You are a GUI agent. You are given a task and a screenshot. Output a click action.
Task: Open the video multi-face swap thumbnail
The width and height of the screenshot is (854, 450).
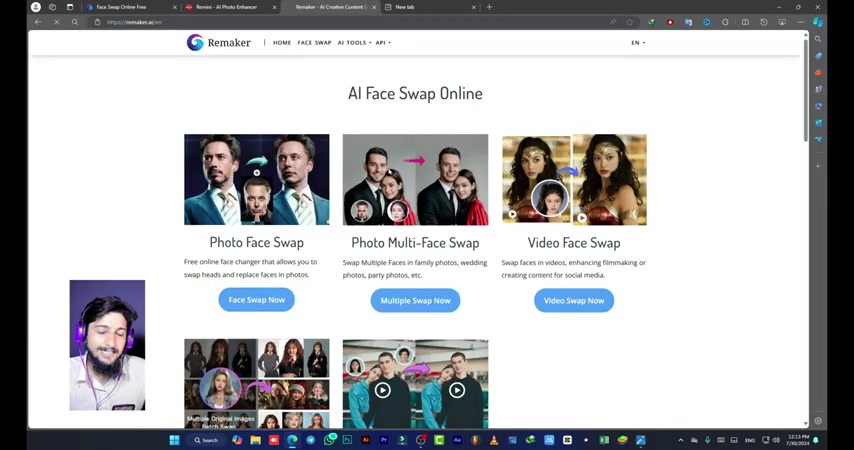point(416,383)
